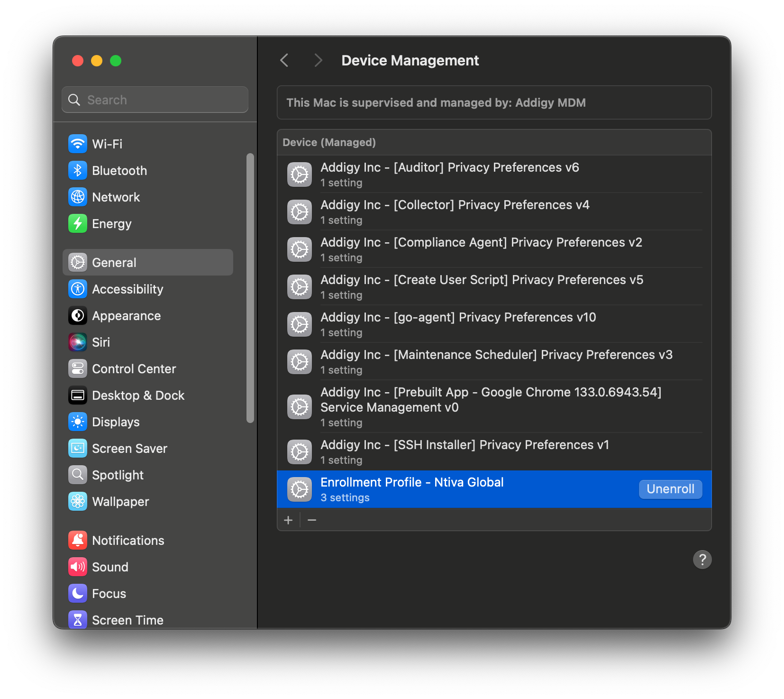This screenshot has height=699, width=784.
Task: Click the go-agent profile icon
Action: click(300, 324)
